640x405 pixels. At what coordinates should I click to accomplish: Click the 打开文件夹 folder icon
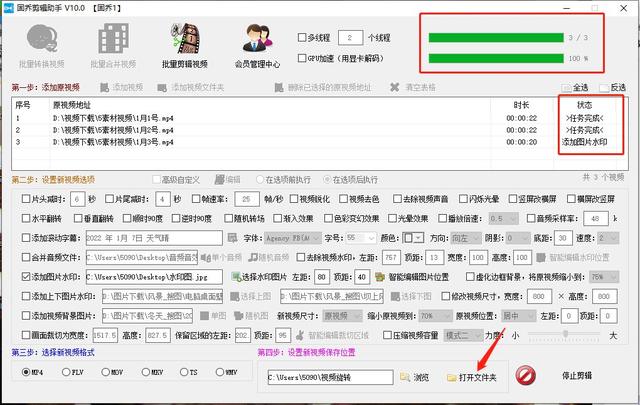(x=451, y=378)
